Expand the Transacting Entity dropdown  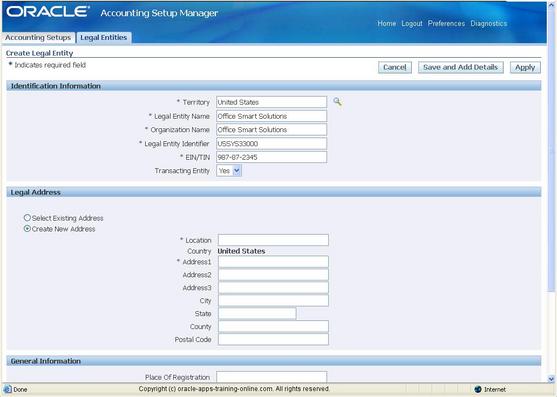coord(237,171)
